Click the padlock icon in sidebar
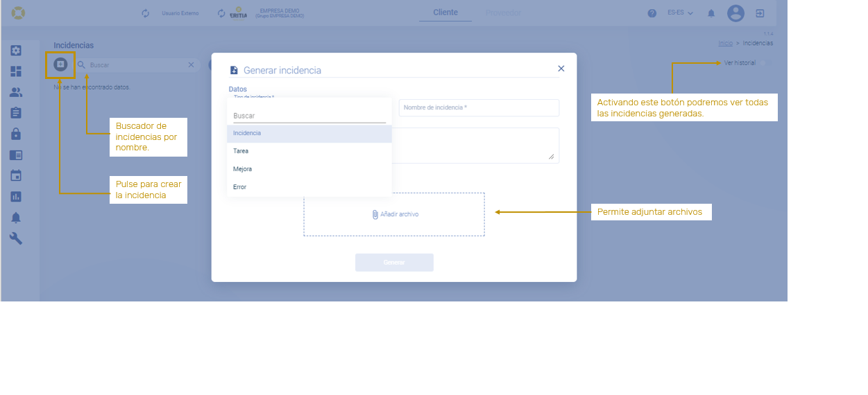 coord(16,134)
